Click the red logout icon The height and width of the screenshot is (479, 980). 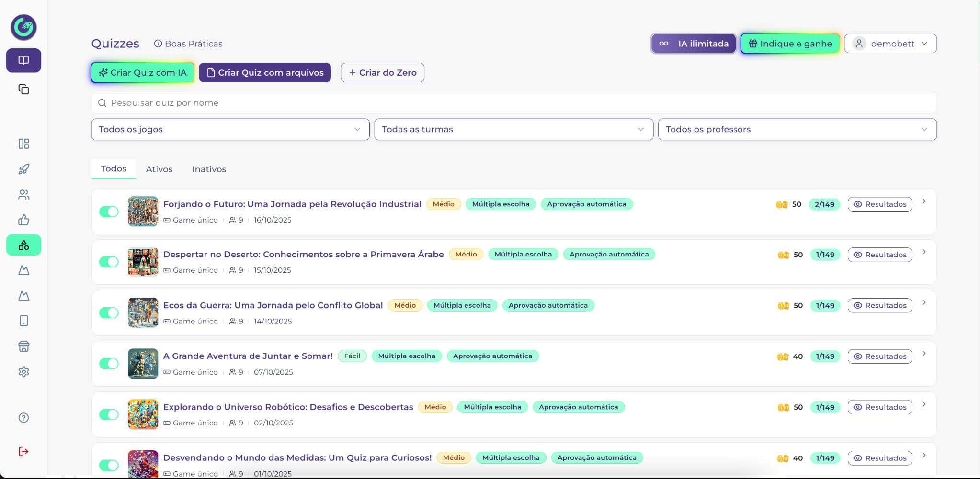click(23, 451)
